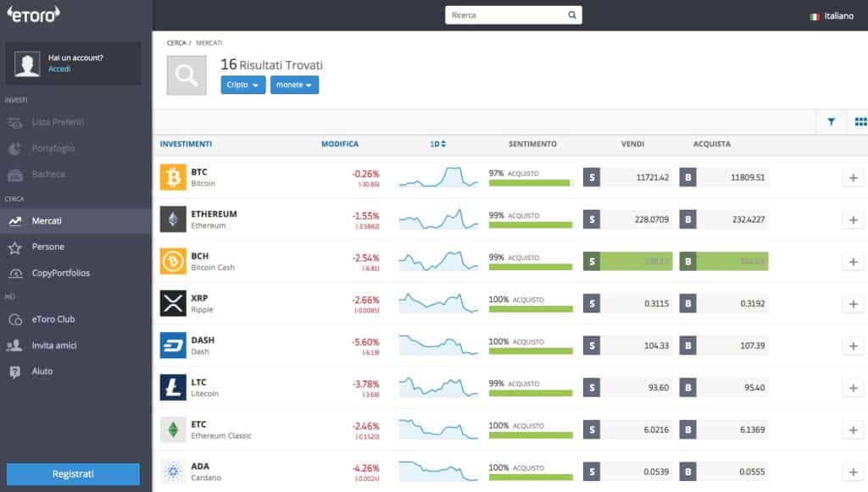Add ETC to watchlist with plus
The width and height of the screenshot is (868, 492).
pos(853,429)
